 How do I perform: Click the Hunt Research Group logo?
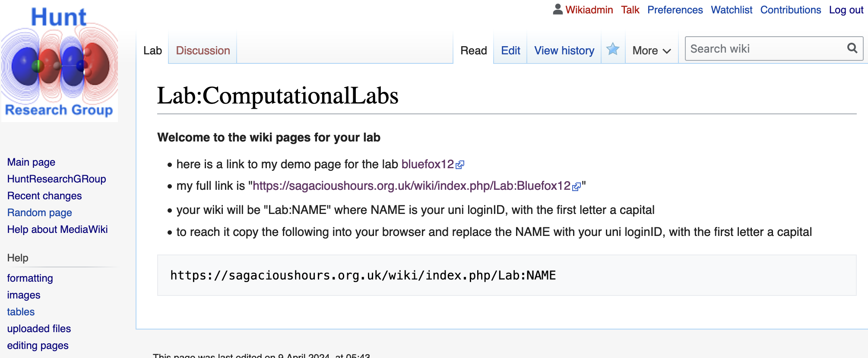pyautogui.click(x=59, y=63)
